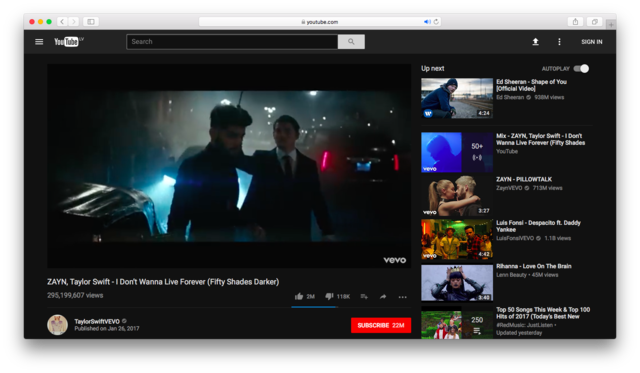
Task: Open the three-dot settings menu in header
Action: 559,42
